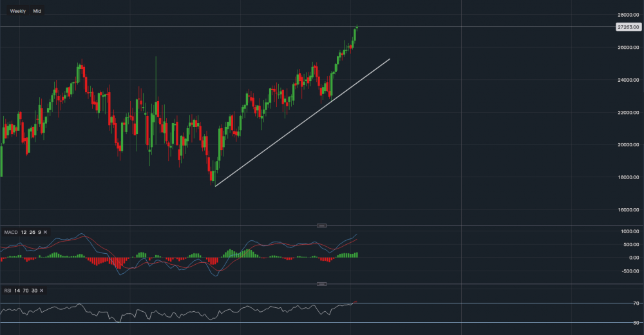Click the 28000.00 price axis label
This screenshot has width=644, height=335.
click(628, 15)
